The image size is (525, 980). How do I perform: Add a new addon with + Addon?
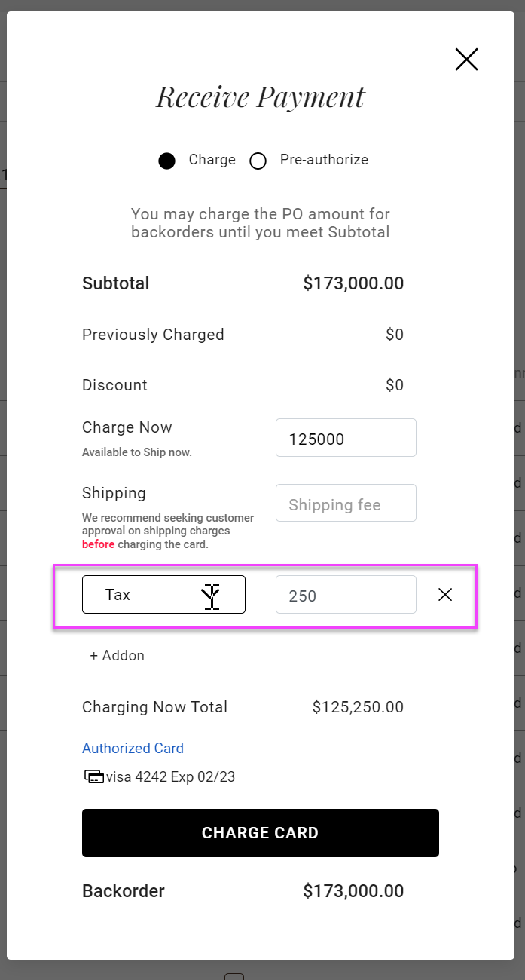point(117,656)
